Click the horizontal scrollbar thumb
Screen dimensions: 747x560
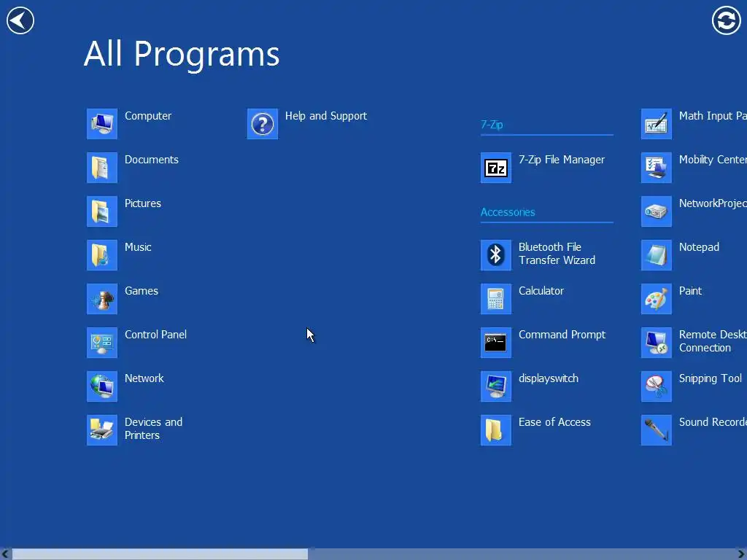160,554
